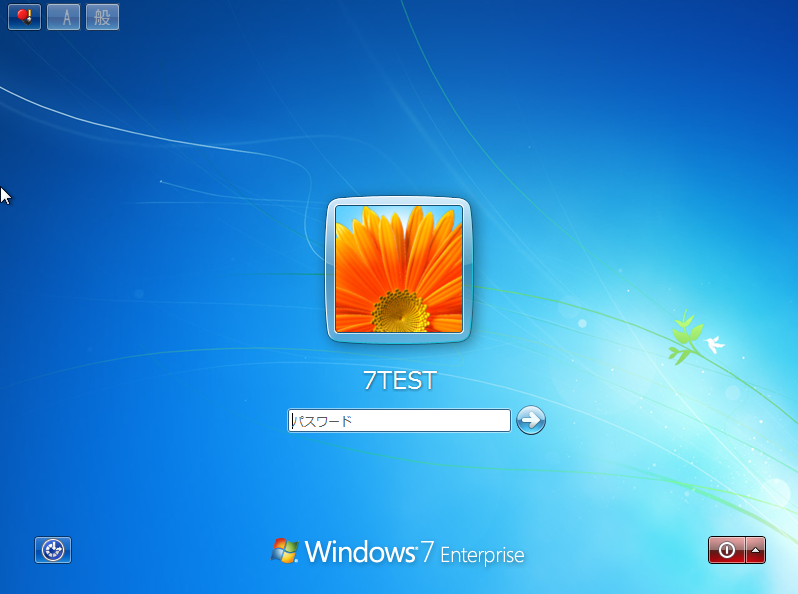Click the 7TEST username label

click(x=399, y=381)
